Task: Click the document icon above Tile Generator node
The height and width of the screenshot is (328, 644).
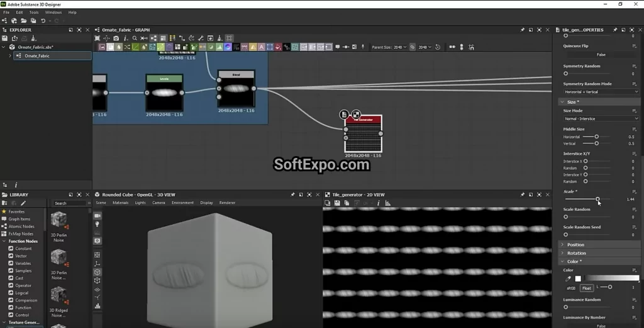Action: (344, 115)
